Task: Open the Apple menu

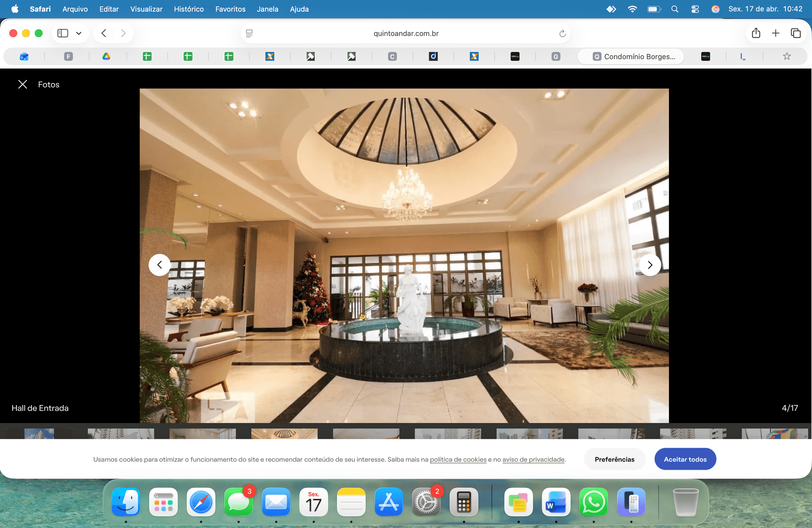Action: pos(15,9)
